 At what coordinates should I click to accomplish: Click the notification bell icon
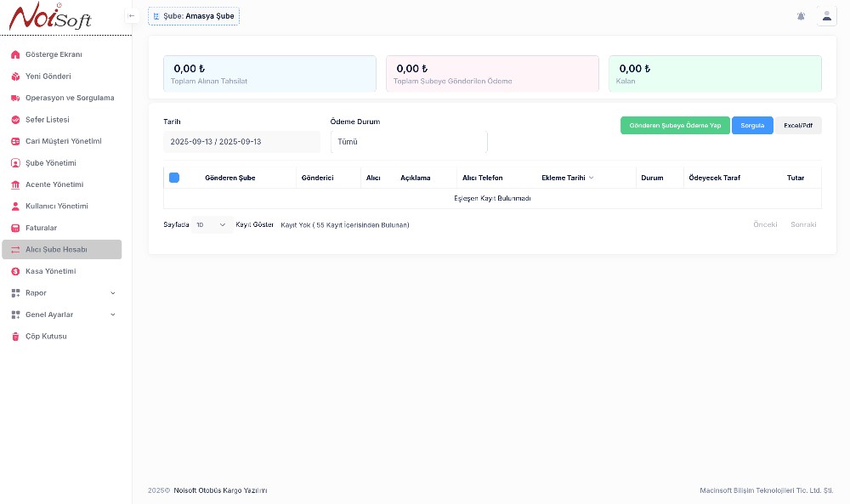point(801,16)
